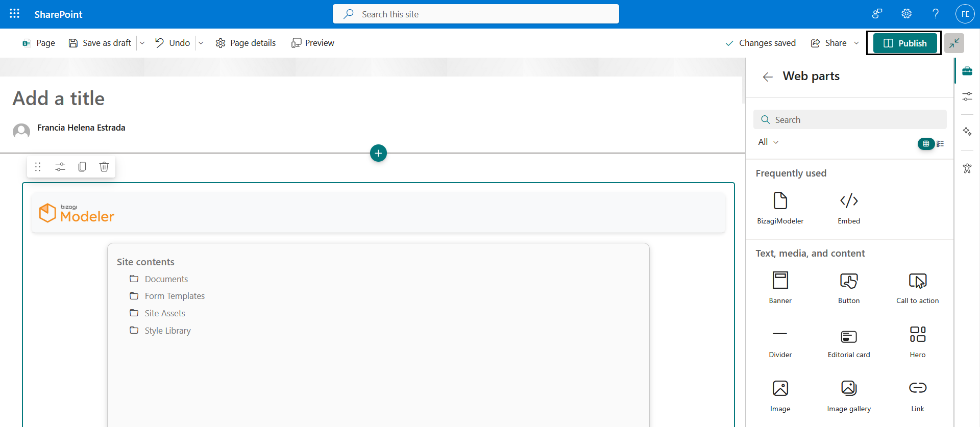This screenshot has height=427, width=980.
Task: Open the Documents folder
Action: [x=159, y=279]
